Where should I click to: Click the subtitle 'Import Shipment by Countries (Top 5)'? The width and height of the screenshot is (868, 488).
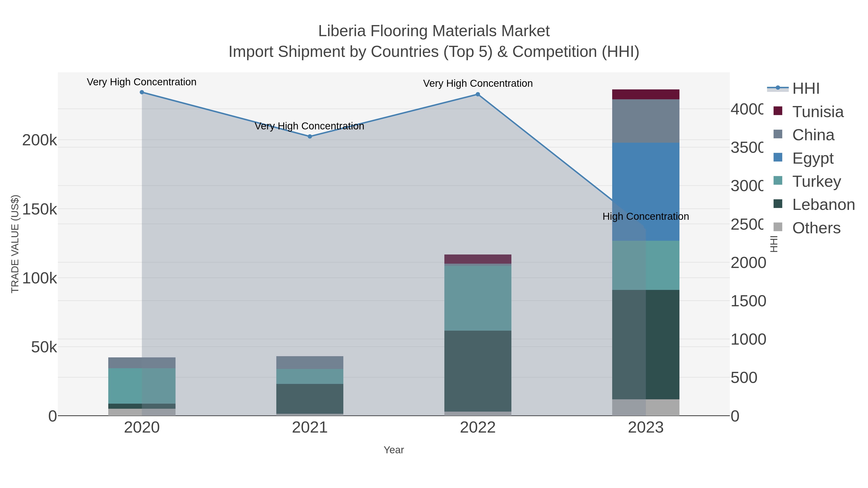360,52
